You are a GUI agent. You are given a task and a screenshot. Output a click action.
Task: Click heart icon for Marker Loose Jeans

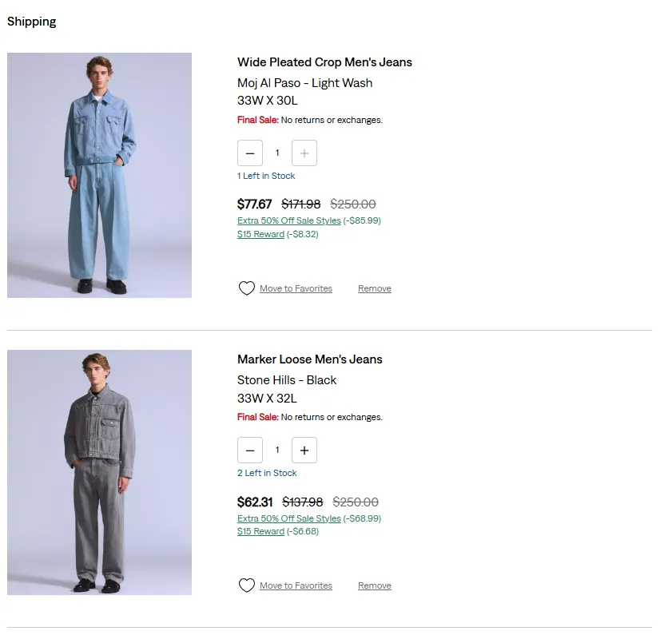[x=246, y=585]
